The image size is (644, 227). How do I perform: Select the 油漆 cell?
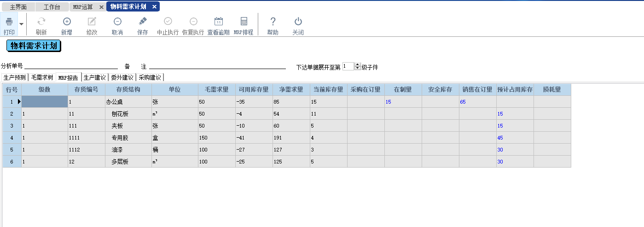pyautogui.click(x=128, y=150)
